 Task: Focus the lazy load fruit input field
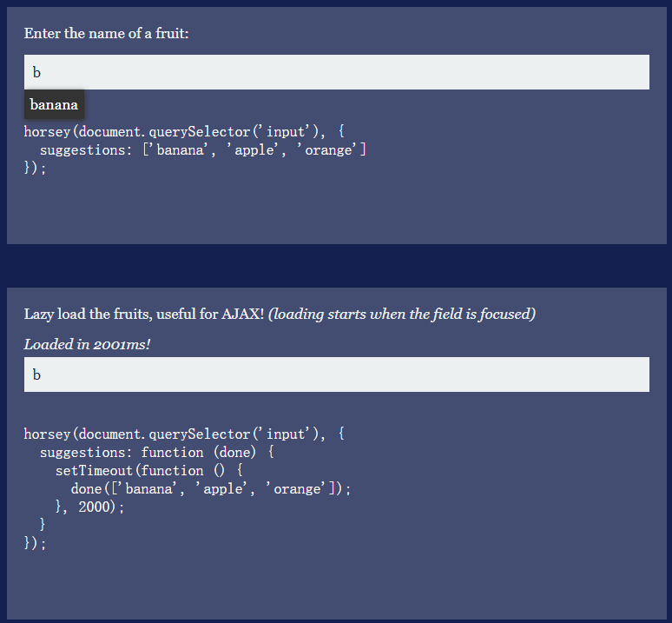(x=336, y=374)
